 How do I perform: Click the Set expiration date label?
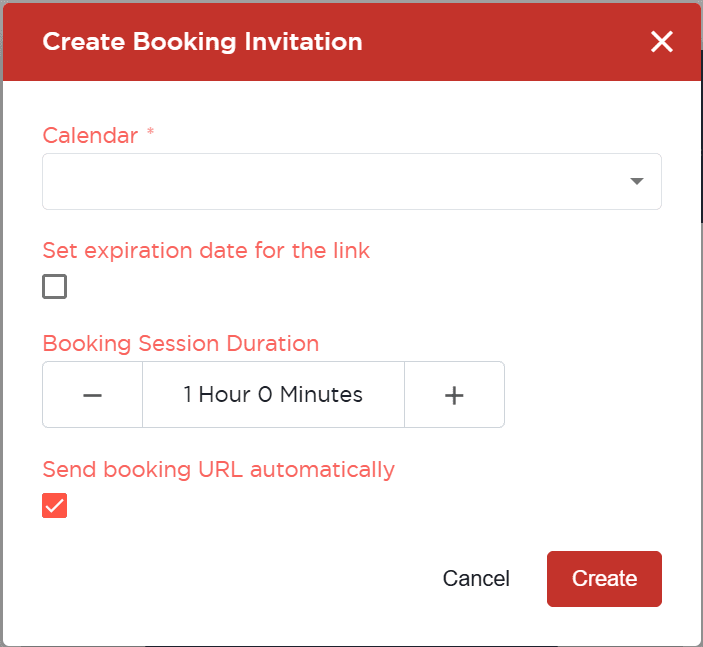206,250
